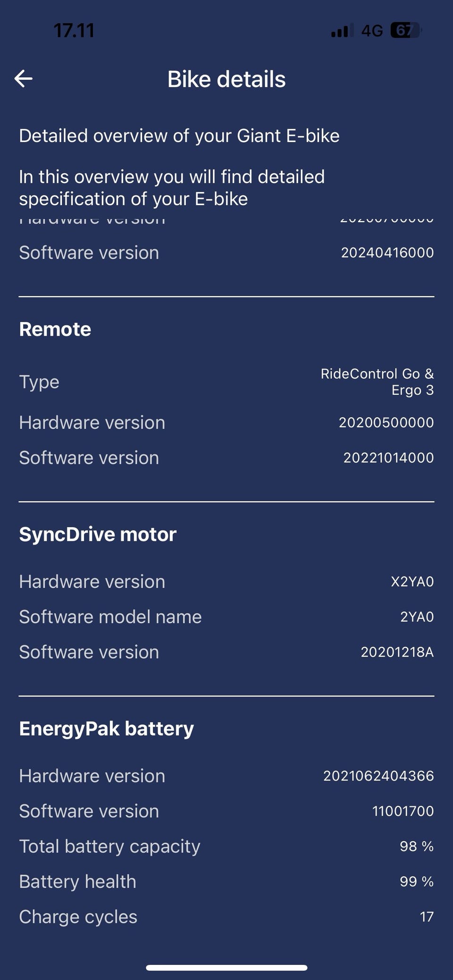Select motor hardware version X2YA0
453x980 pixels.
(x=412, y=582)
